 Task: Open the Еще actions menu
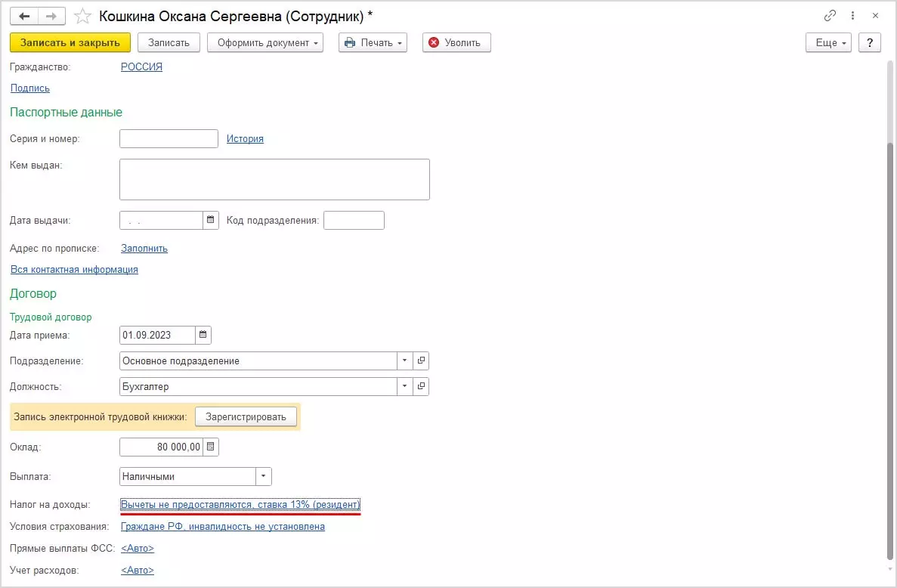pyautogui.click(x=828, y=42)
